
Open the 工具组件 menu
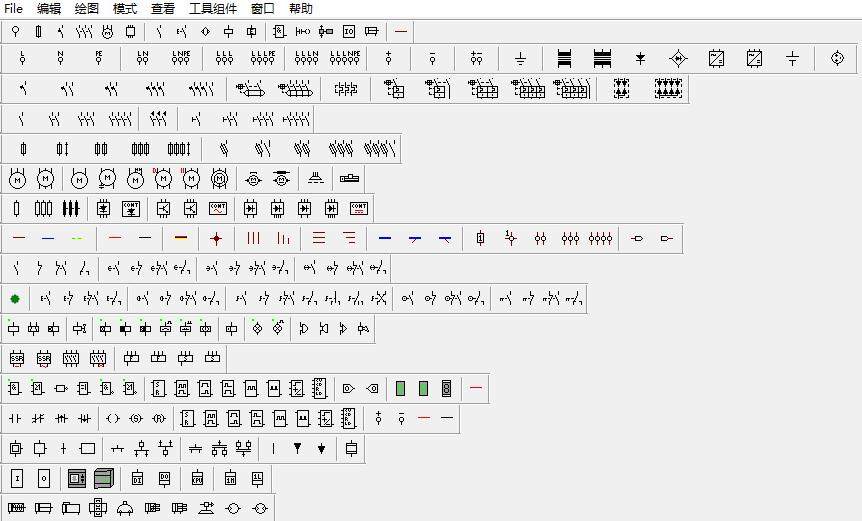[213, 8]
